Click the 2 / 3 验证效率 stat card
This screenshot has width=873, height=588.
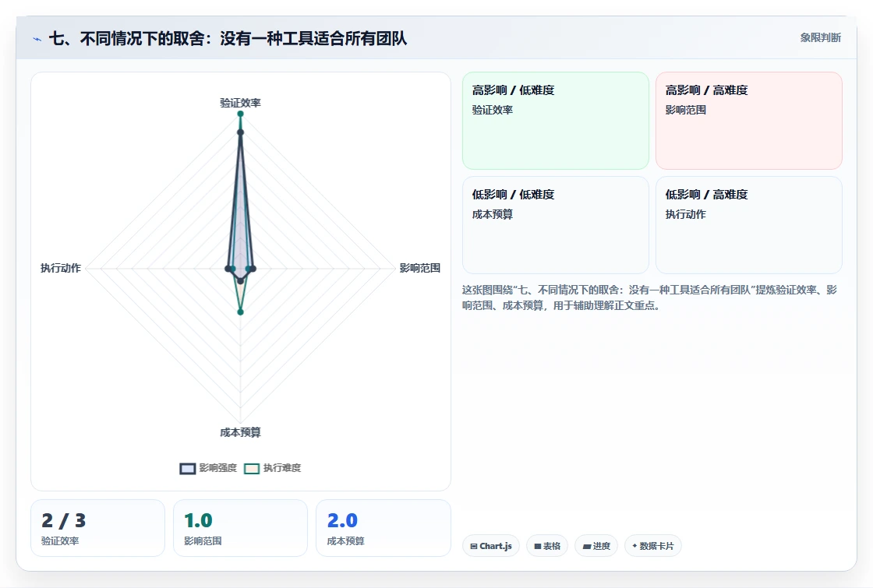(x=98, y=528)
